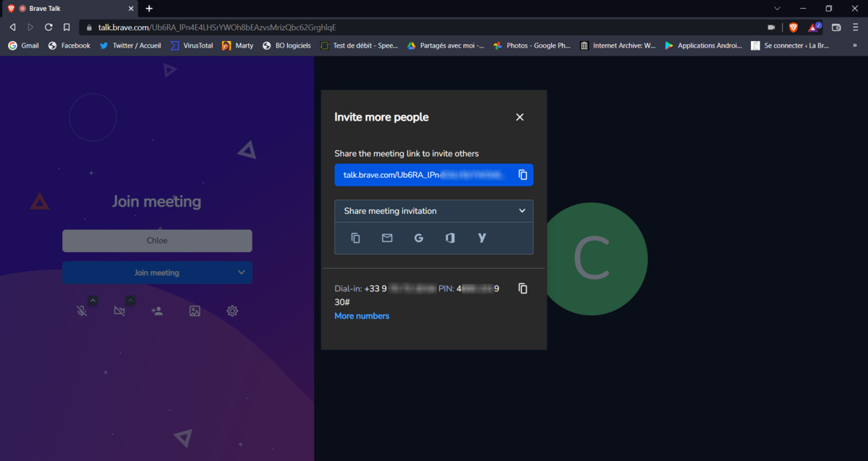Close the Invite more people dialog
Viewport: 868px width, 461px height.
click(x=519, y=117)
